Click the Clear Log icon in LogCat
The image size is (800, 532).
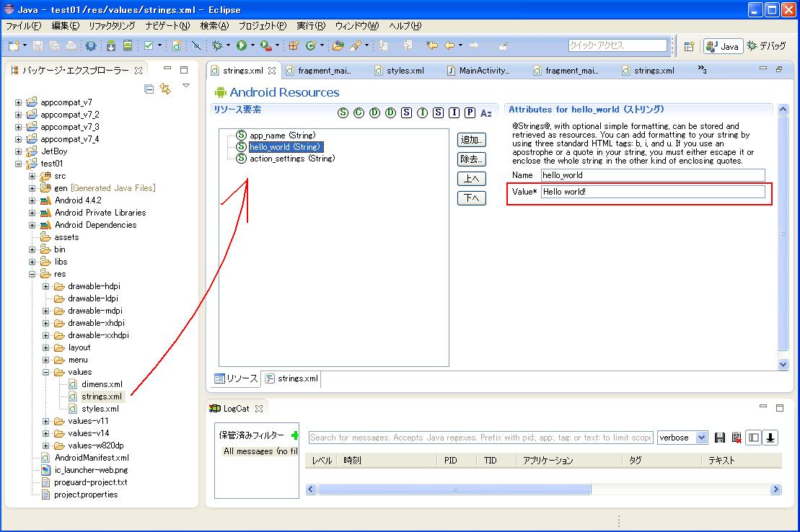point(737,438)
